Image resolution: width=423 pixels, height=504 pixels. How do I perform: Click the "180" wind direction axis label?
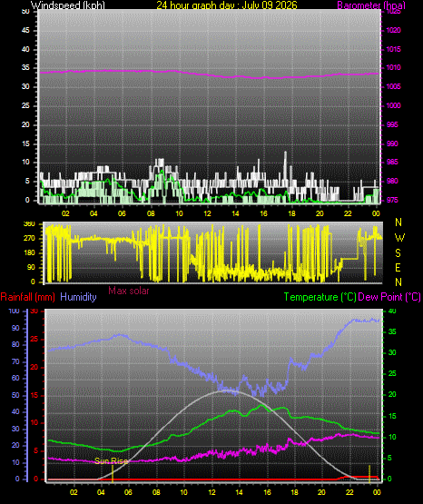[29, 253]
